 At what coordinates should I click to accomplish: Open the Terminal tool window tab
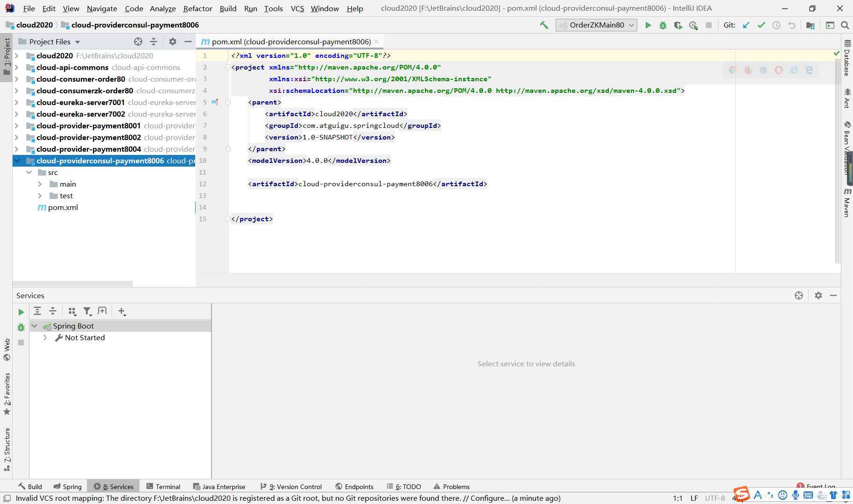[x=163, y=486]
